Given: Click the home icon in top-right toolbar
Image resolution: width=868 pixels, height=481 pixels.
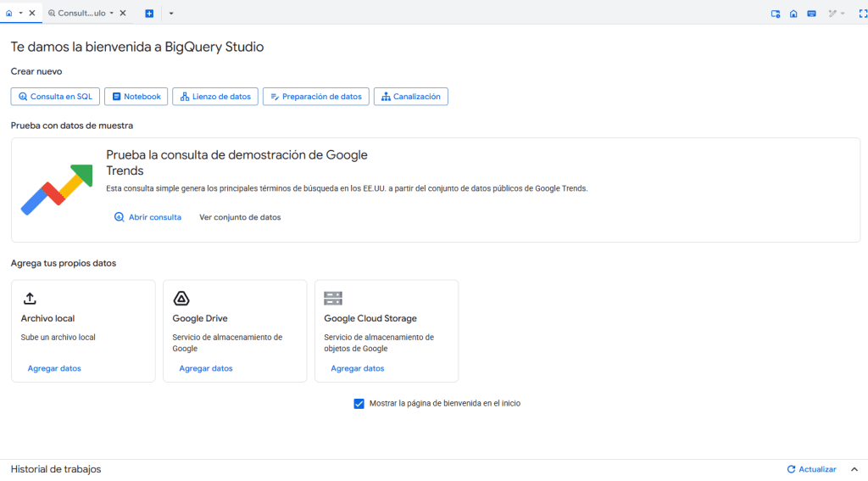Looking at the screenshot, I should (793, 14).
